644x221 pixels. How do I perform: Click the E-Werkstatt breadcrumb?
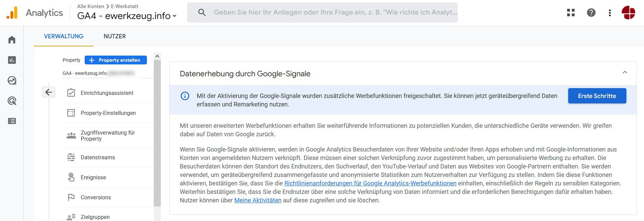pos(125,6)
